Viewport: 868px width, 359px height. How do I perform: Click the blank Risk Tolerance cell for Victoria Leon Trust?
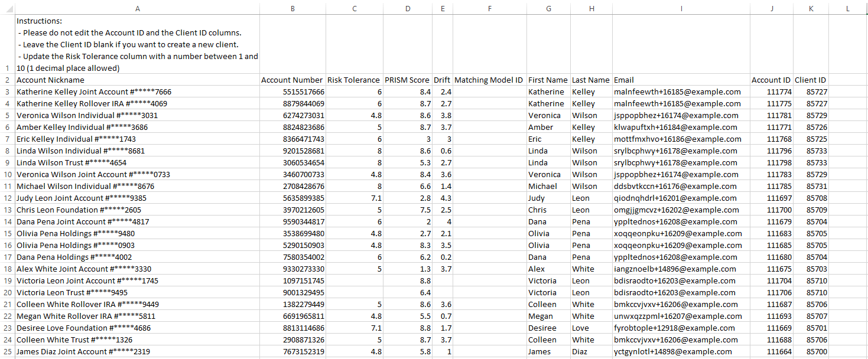pyautogui.click(x=354, y=292)
